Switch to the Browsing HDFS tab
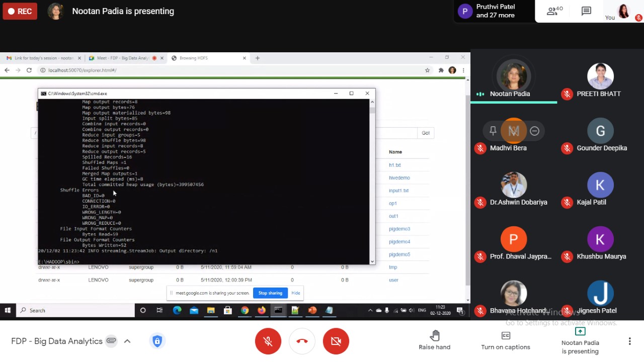The width and height of the screenshot is (644, 362). 207,58
